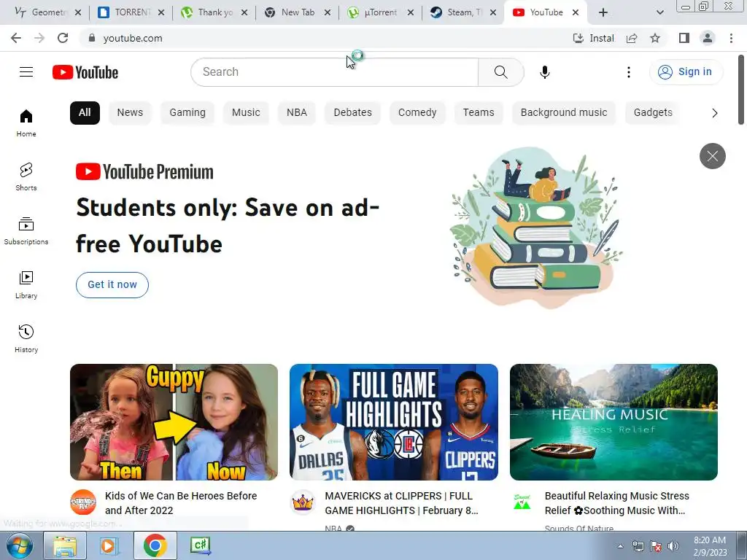
Task: Show hidden system tray icons
Action: click(620, 546)
